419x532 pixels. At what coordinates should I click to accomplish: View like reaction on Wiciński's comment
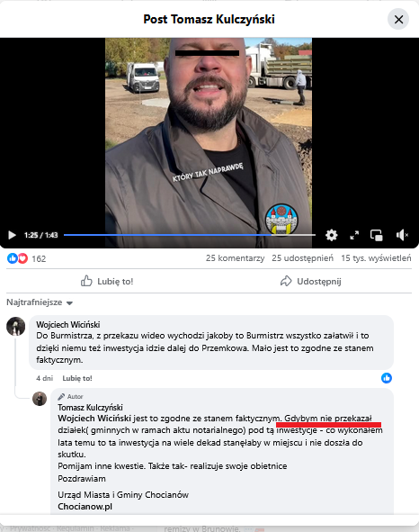[x=387, y=378]
